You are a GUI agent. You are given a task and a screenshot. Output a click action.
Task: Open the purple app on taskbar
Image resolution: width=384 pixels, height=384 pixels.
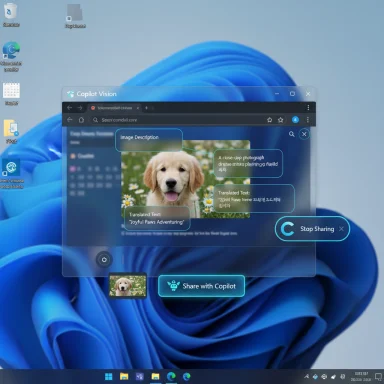[140, 377]
